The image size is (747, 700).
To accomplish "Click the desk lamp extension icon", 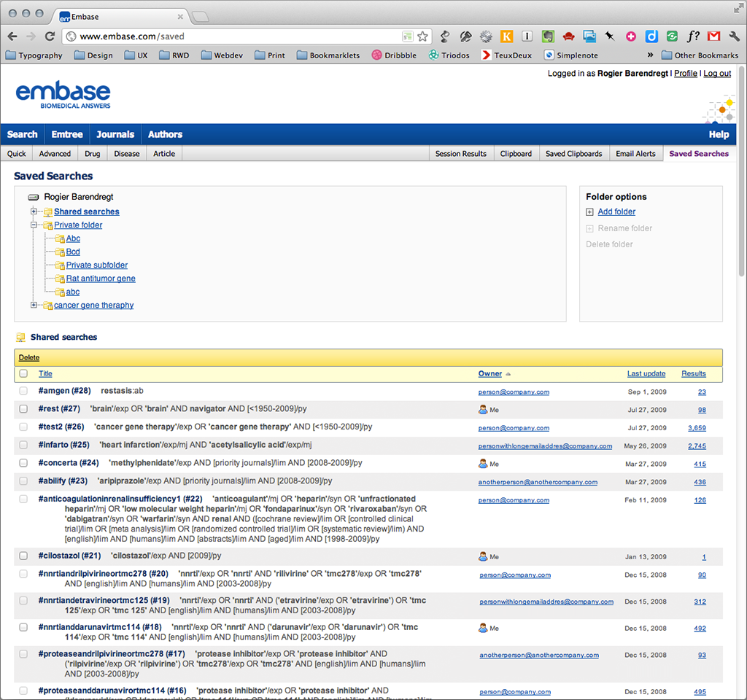I will [x=444, y=36].
